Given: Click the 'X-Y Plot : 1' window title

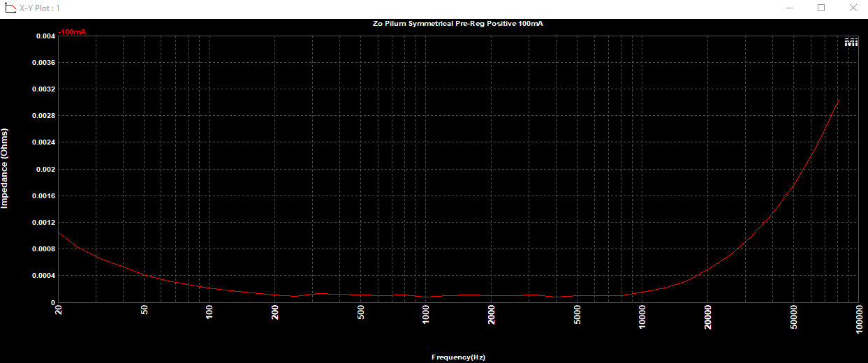Looking at the screenshot, I should pyautogui.click(x=40, y=8).
